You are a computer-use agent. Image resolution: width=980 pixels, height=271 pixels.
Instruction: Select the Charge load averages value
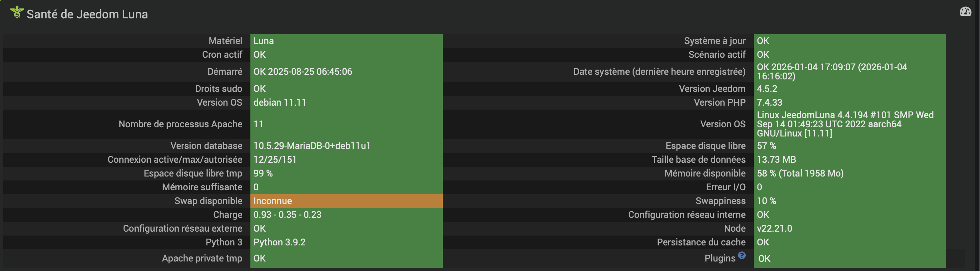click(287, 215)
